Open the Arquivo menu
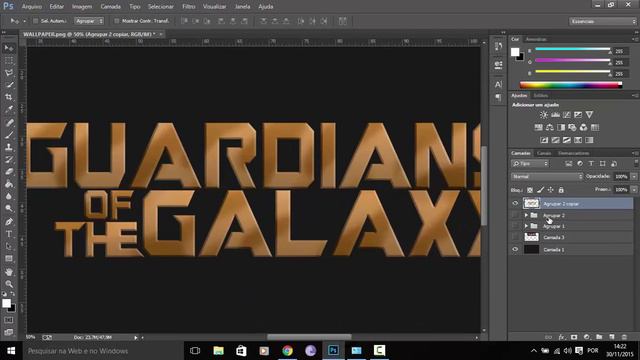This screenshot has height=360, width=640. click(32, 7)
